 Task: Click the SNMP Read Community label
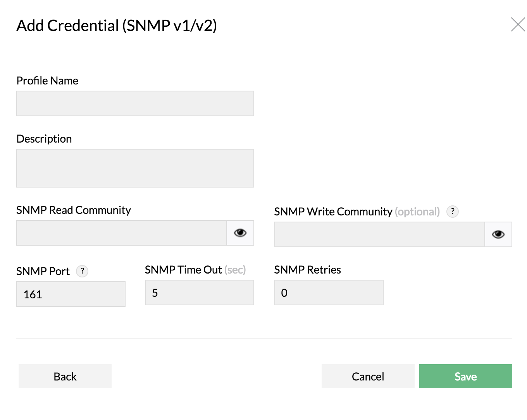point(74,210)
